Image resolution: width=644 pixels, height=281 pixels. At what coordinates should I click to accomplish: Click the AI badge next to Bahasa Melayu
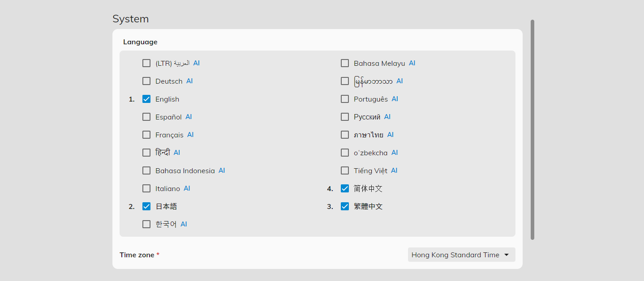(x=412, y=63)
